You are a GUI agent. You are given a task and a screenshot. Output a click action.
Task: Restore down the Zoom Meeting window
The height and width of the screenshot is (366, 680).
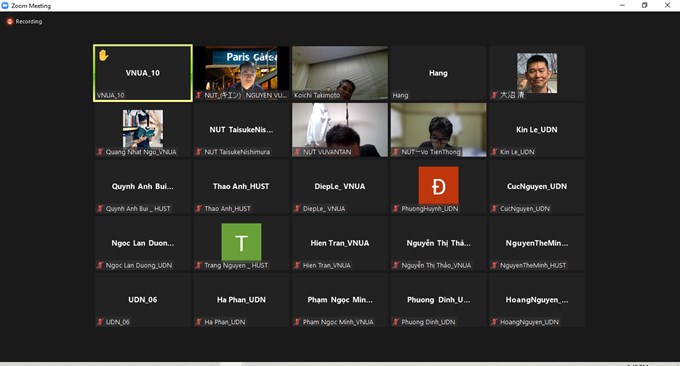[644, 5]
